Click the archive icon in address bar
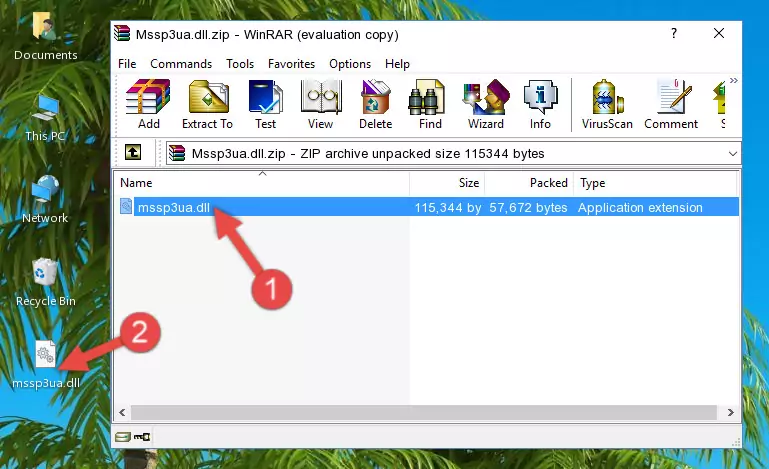The width and height of the screenshot is (769, 469). (177, 154)
